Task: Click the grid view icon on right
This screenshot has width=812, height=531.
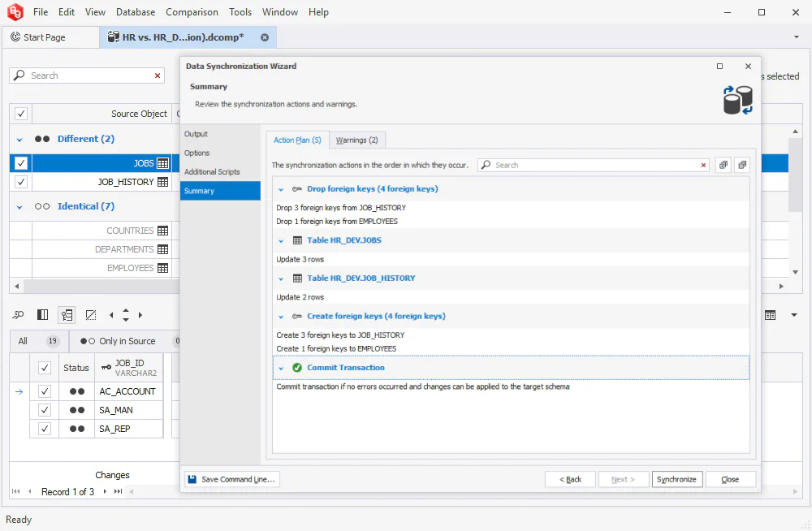Action: (x=770, y=315)
